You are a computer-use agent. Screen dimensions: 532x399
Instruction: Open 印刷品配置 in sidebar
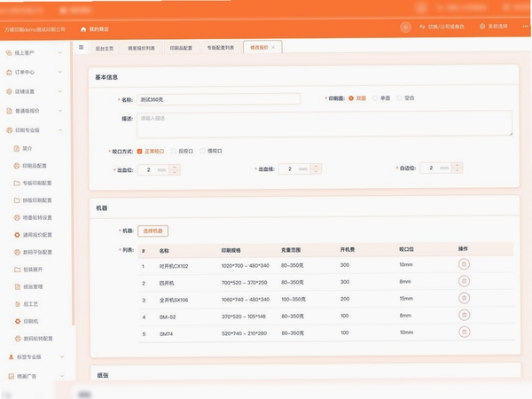pyautogui.click(x=35, y=166)
